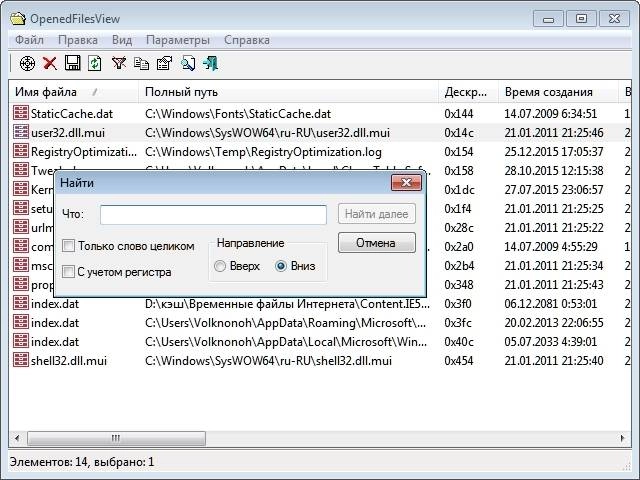Screen dimensions: 640x480
Task: Click the file icon beside RegistryOptimizati...
Action: pyautogui.click(x=21, y=151)
